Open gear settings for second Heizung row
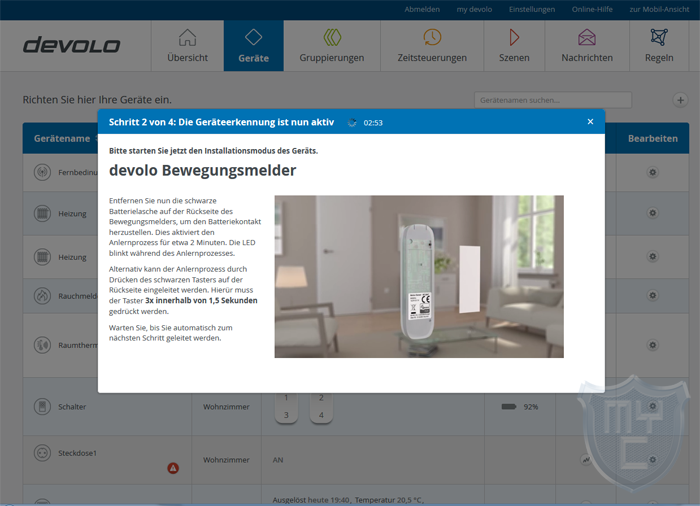700x506 pixels. (652, 256)
